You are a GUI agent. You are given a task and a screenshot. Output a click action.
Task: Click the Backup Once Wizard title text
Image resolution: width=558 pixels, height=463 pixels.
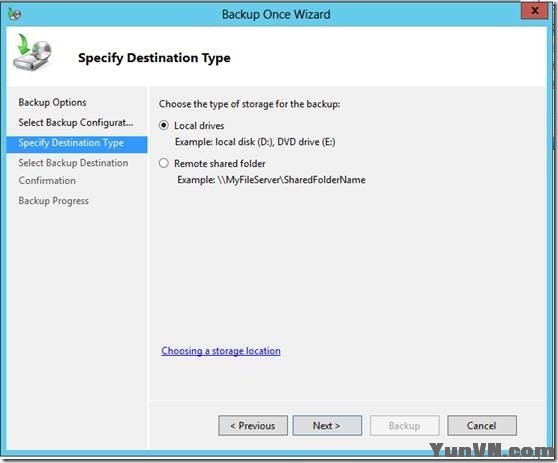pos(276,15)
